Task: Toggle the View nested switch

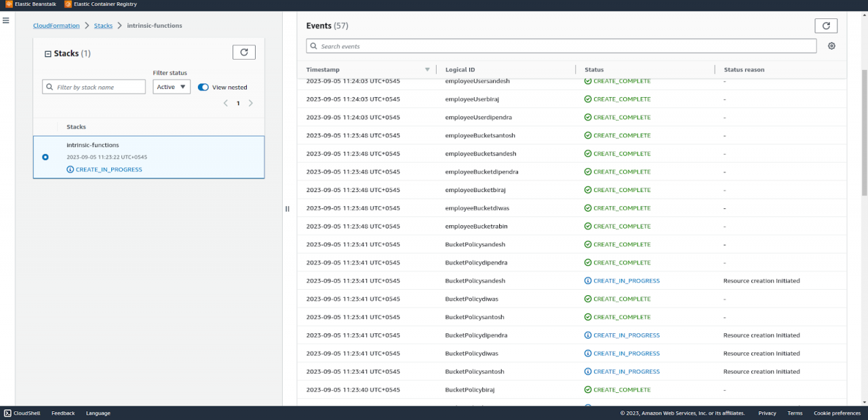Action: (203, 88)
